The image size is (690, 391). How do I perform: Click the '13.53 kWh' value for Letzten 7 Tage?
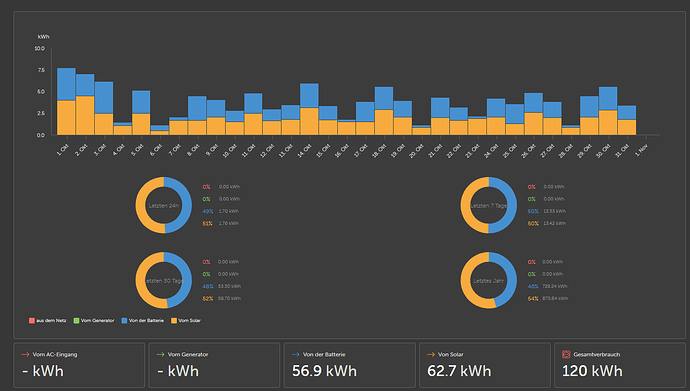click(554, 211)
